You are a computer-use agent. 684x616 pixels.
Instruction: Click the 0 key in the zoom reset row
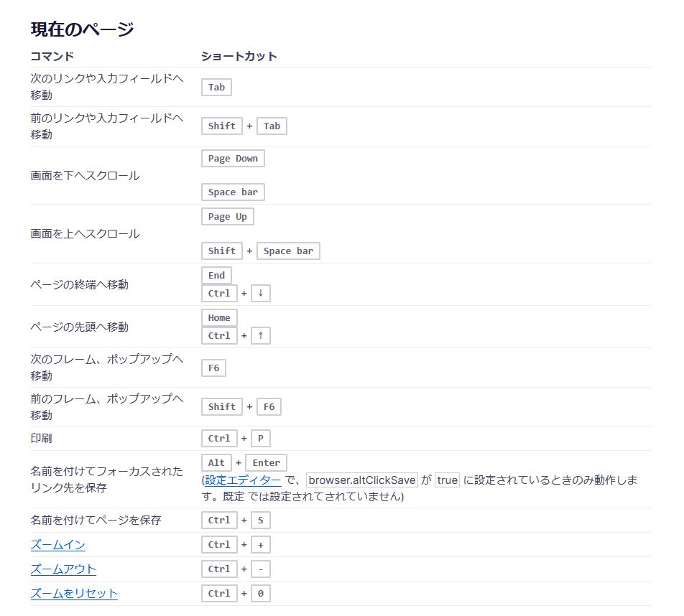(x=261, y=594)
